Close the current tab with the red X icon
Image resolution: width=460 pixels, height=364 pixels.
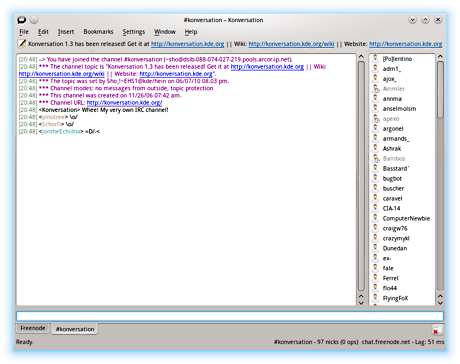tap(436, 330)
